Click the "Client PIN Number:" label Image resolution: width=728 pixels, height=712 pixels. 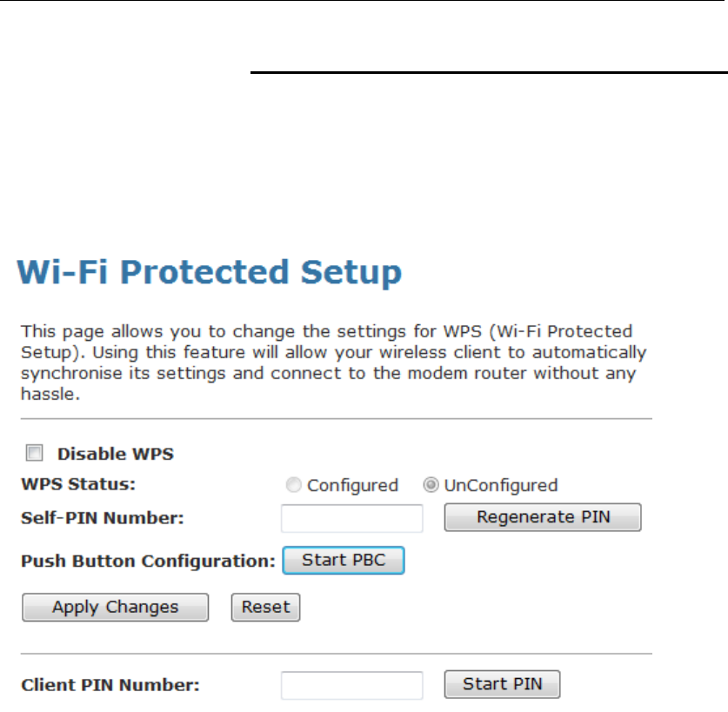110,685
